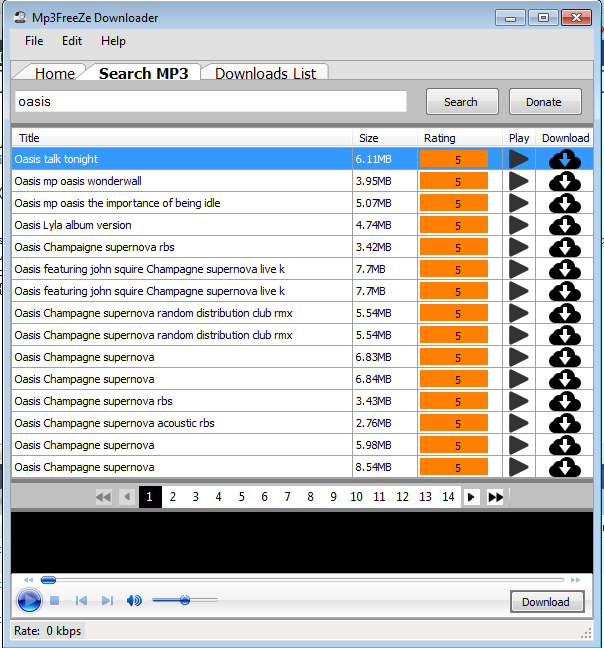Download 'Oasis talk tonight' via cloud icon
The width and height of the screenshot is (604, 648).
[565, 160]
